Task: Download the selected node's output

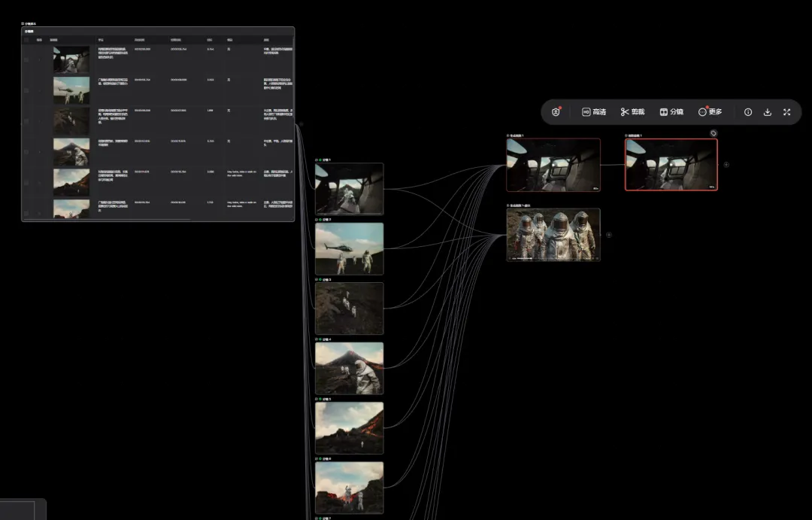Action: [x=768, y=112]
